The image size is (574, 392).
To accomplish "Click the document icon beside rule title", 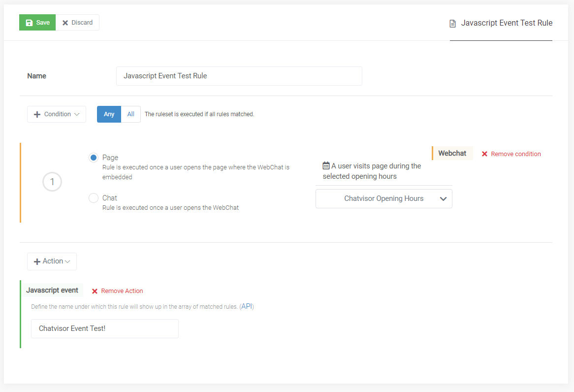I will 452,24.
